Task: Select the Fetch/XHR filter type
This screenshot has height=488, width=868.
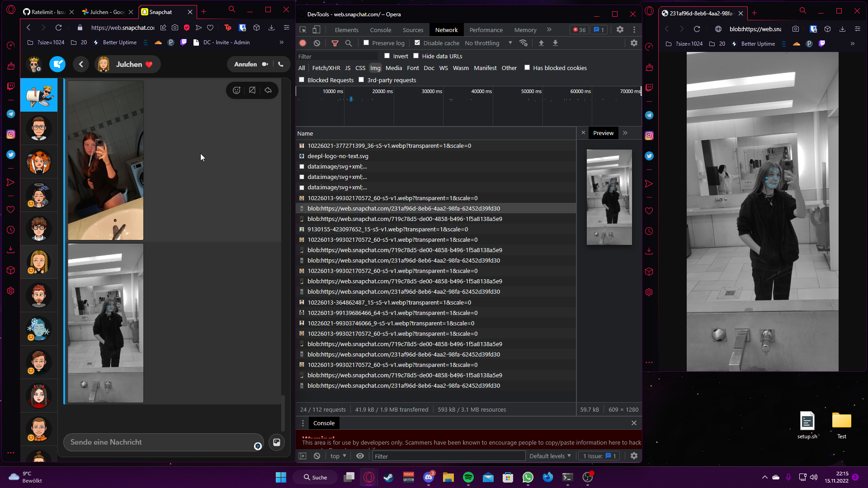Action: pyautogui.click(x=326, y=68)
